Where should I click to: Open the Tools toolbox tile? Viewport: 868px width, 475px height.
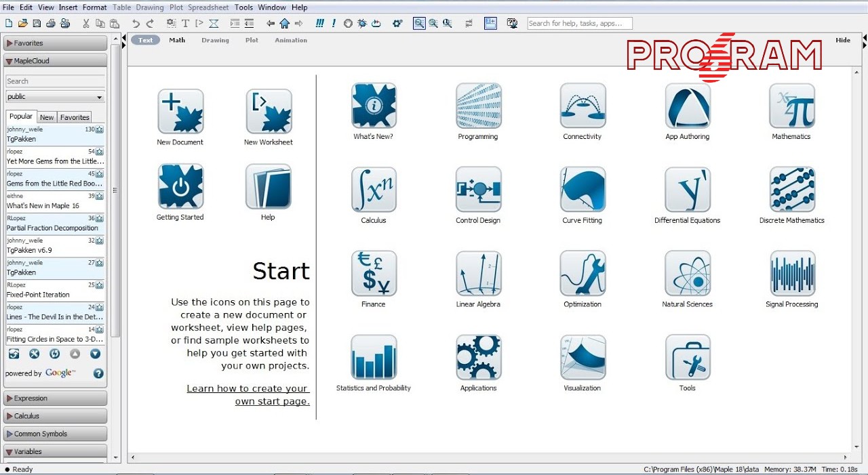point(688,357)
